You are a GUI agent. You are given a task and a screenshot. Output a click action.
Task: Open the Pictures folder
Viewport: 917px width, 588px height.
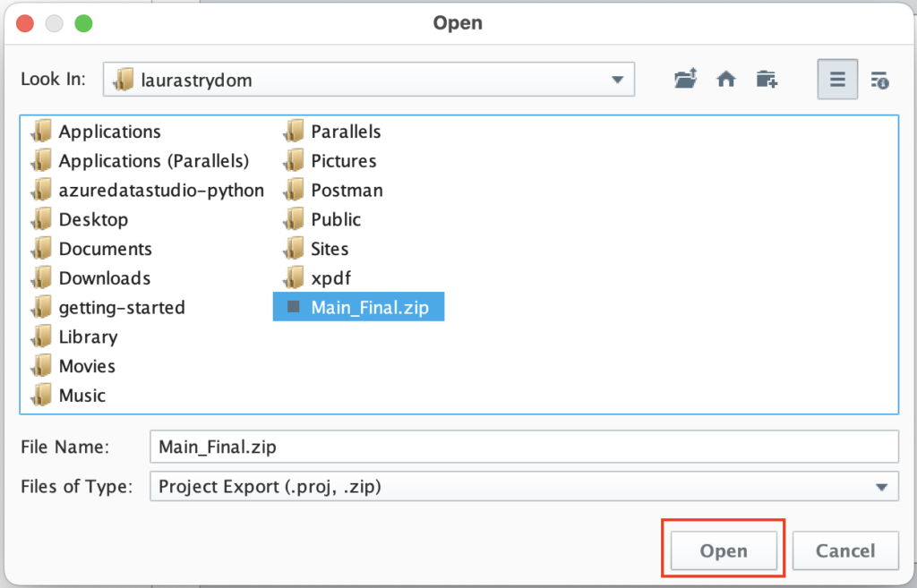(x=347, y=160)
